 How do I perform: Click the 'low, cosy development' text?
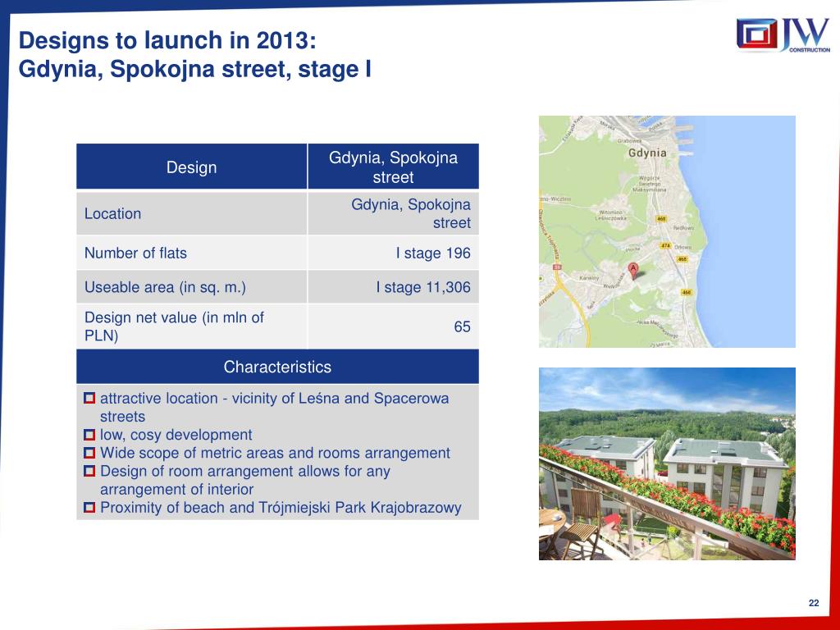point(176,435)
